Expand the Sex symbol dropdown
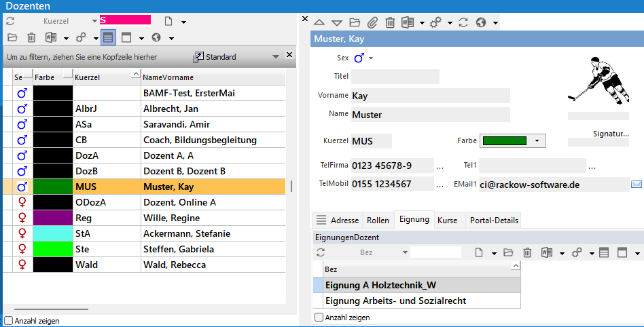Viewport: 644px width, 327px height. click(372, 58)
